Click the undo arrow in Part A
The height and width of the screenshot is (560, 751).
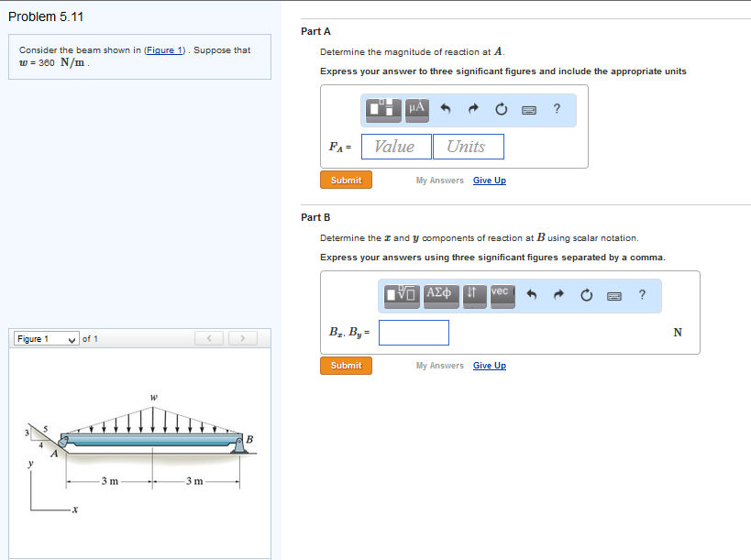pos(447,110)
